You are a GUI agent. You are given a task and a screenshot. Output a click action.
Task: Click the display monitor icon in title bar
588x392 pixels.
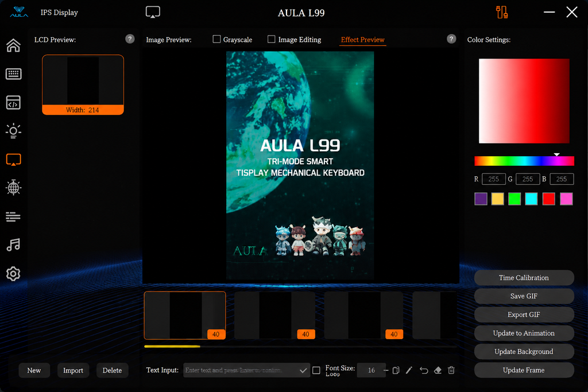pyautogui.click(x=153, y=12)
